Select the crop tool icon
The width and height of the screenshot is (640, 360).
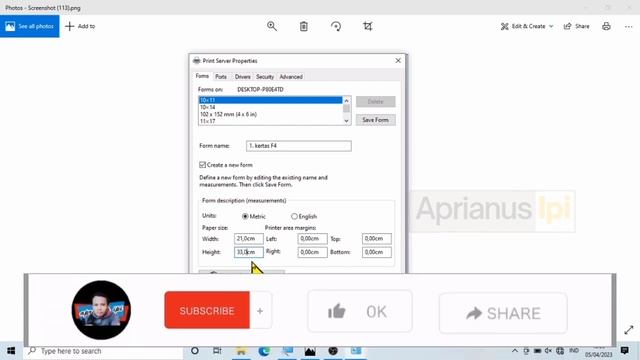(x=367, y=26)
